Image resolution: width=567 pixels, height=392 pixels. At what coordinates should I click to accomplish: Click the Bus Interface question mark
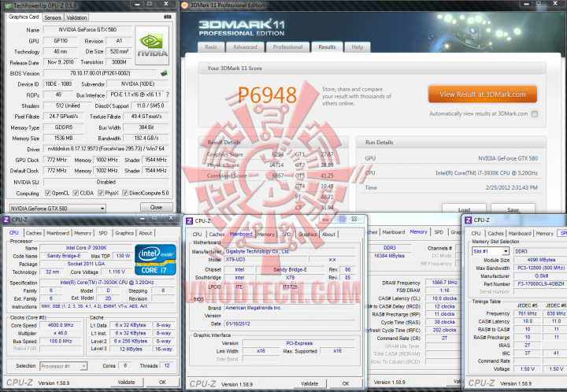168,94
